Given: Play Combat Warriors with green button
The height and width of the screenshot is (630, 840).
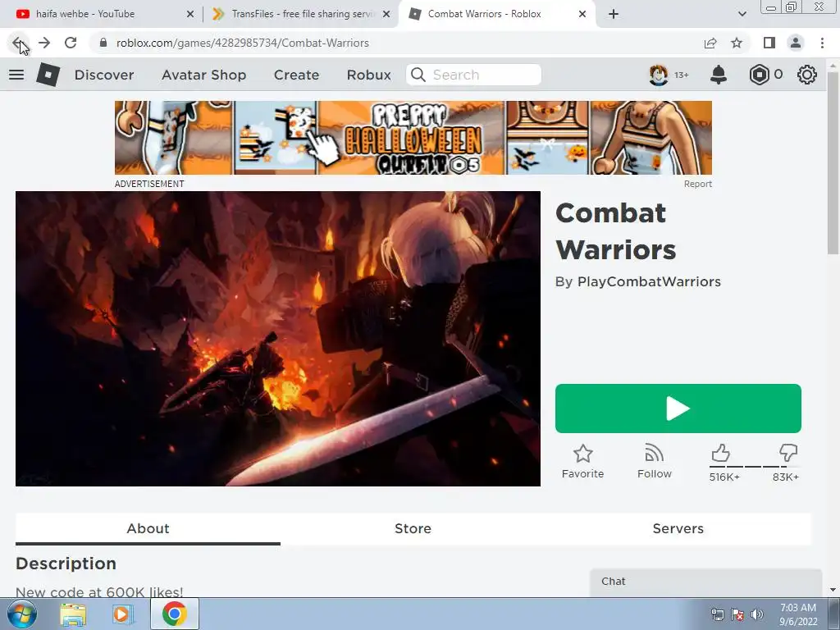Looking at the screenshot, I should 678,409.
